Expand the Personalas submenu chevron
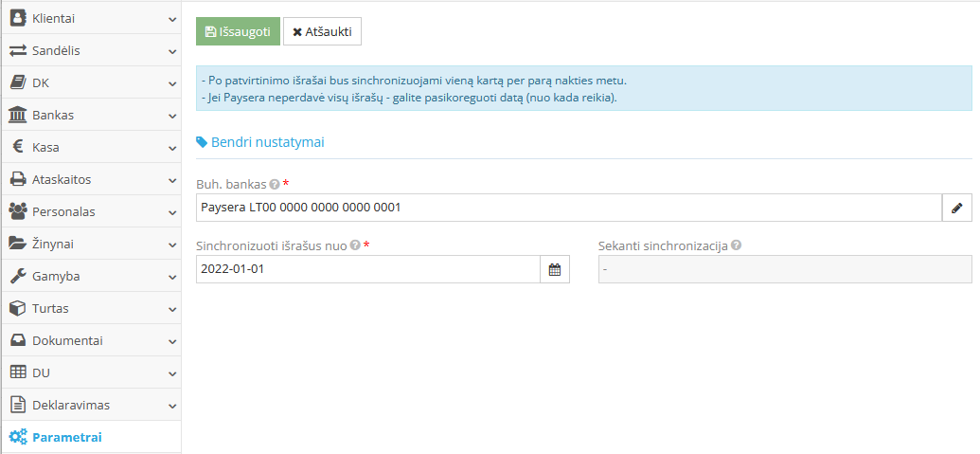 171,212
